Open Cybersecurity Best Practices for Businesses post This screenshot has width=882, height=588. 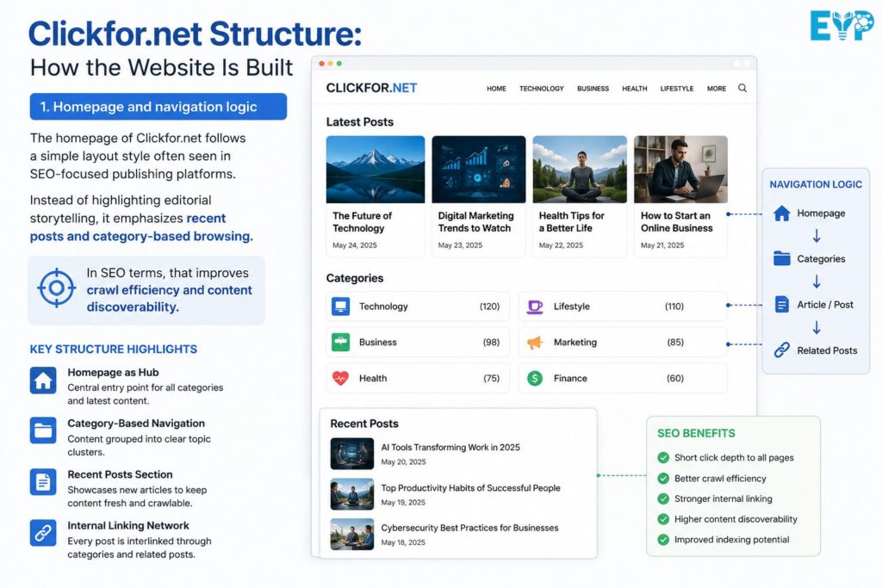tap(469, 528)
